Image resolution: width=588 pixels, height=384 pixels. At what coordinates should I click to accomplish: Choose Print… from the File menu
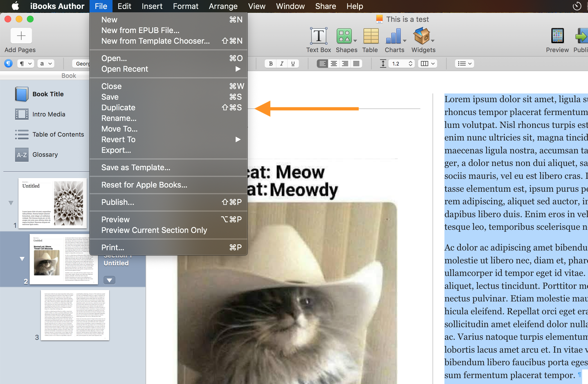pyautogui.click(x=168, y=247)
